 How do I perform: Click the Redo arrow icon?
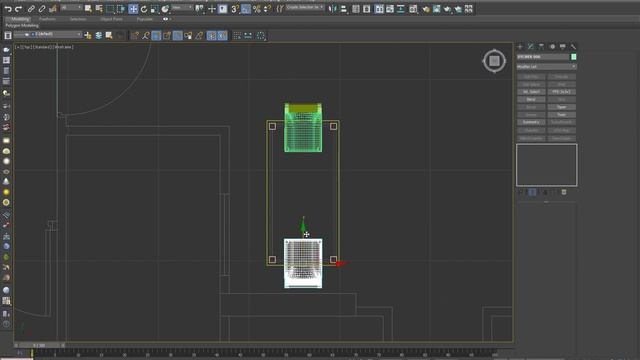(18, 9)
